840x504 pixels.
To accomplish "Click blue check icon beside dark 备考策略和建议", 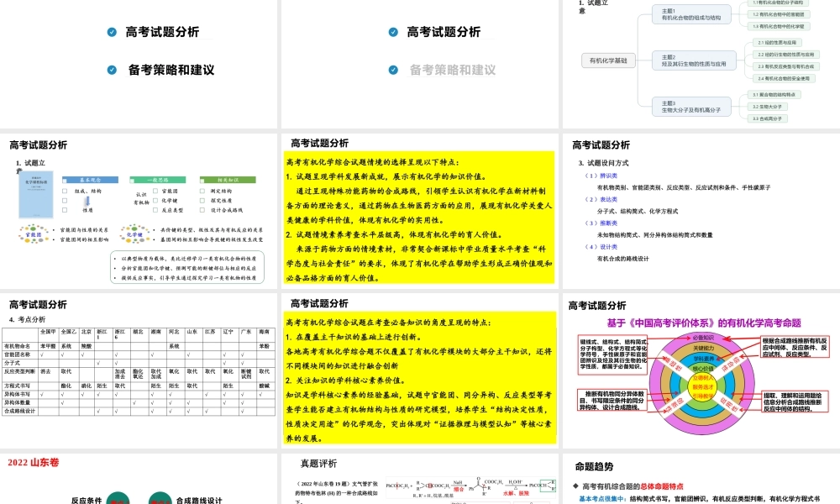I will tap(112, 70).
